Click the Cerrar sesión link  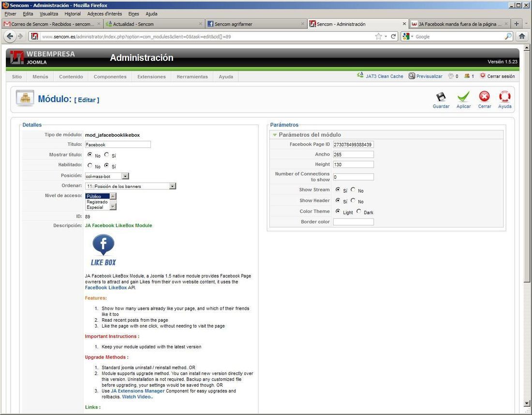[501, 76]
